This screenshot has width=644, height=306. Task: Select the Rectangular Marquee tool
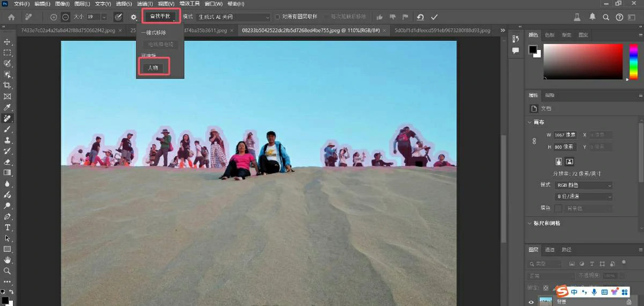7,53
